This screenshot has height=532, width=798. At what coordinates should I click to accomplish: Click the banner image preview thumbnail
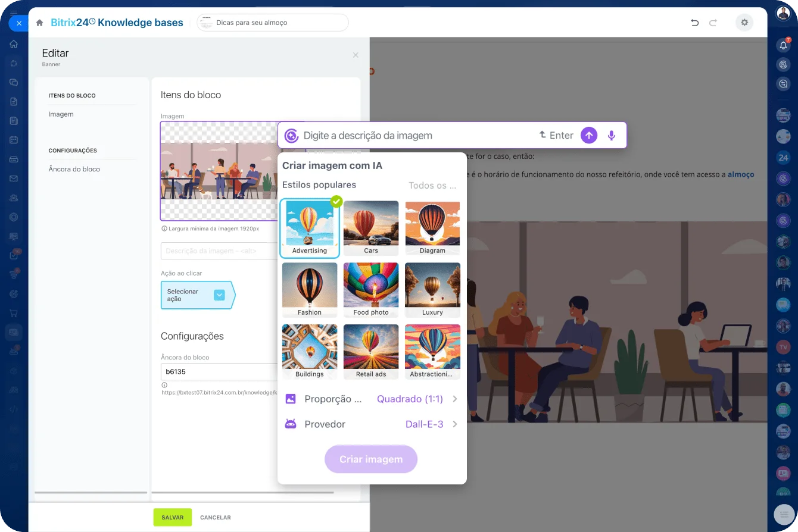point(219,171)
